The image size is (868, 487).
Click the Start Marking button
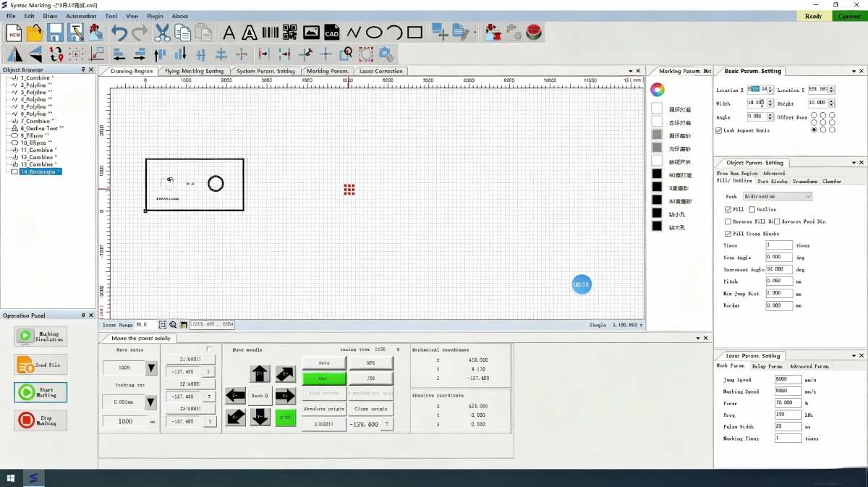pos(41,392)
